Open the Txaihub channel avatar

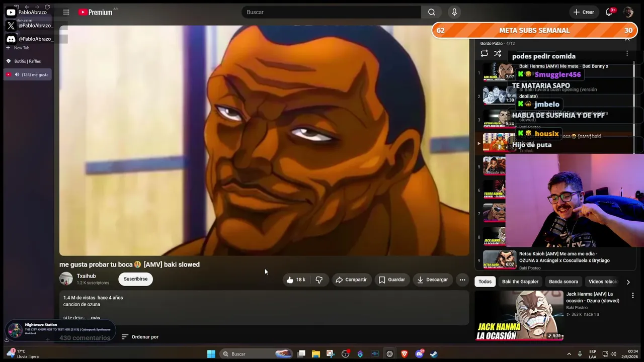(66, 279)
